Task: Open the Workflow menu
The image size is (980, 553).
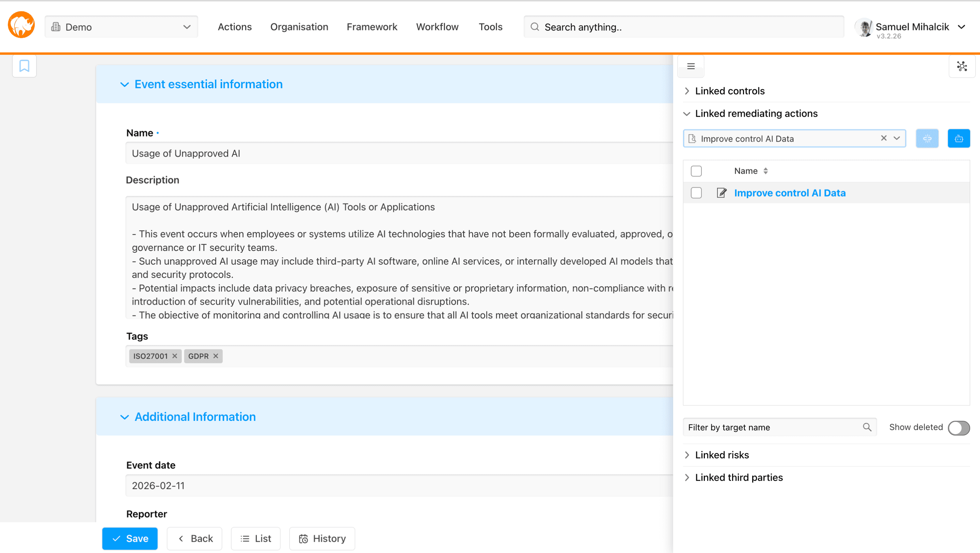Action: [x=437, y=27]
